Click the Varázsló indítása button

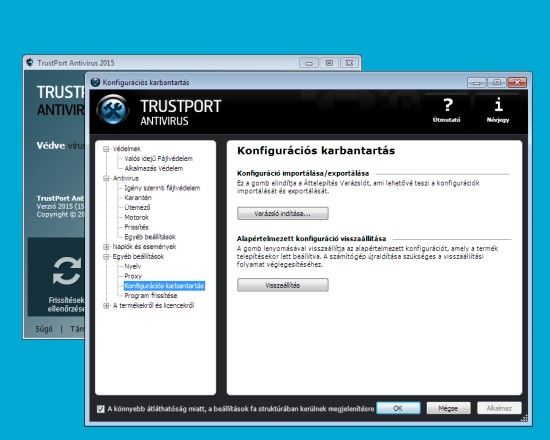pyautogui.click(x=283, y=213)
